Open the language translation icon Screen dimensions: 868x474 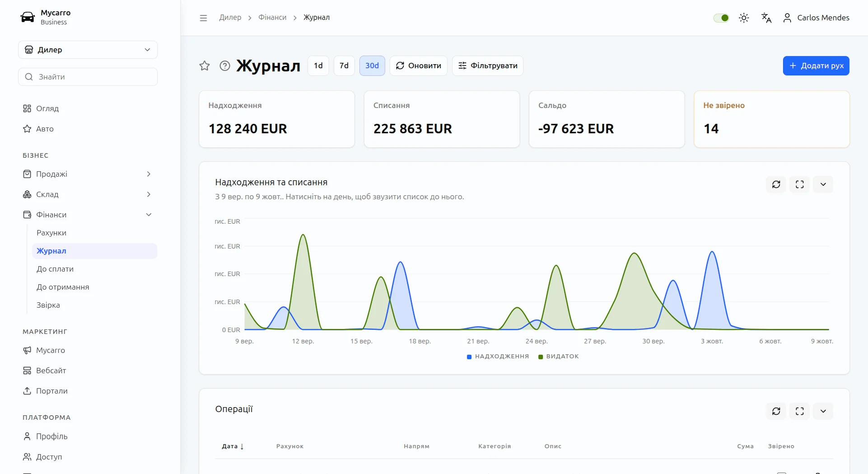(766, 18)
